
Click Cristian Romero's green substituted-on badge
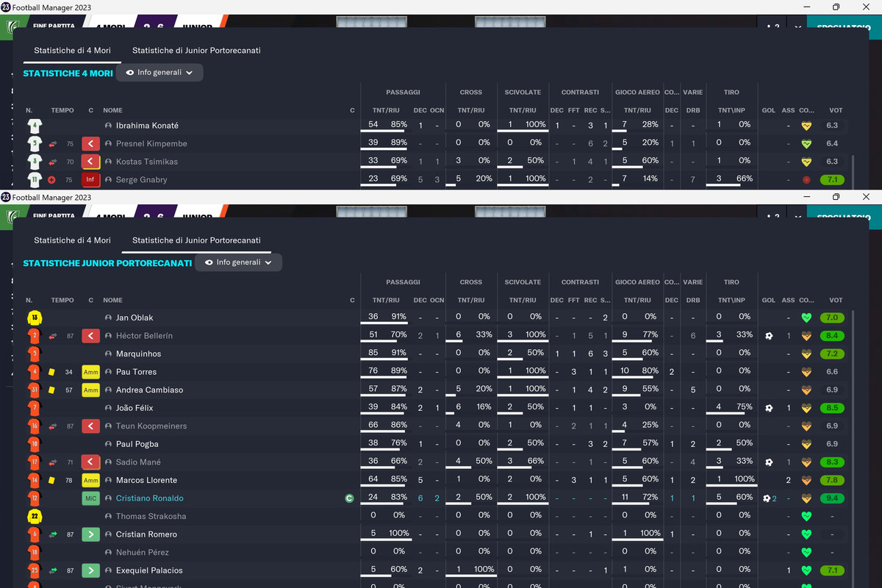[90, 534]
